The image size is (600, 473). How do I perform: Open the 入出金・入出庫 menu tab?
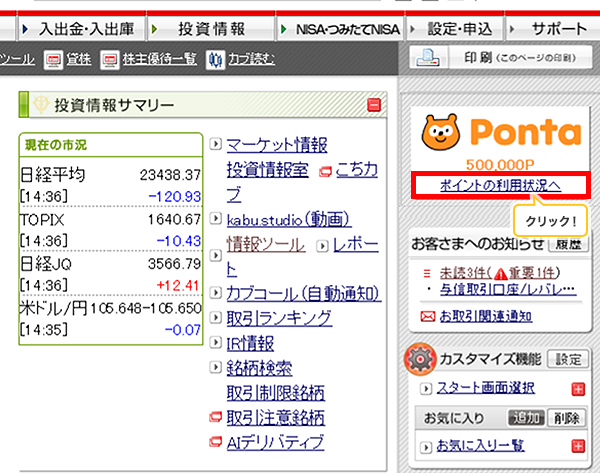[x=80, y=29]
